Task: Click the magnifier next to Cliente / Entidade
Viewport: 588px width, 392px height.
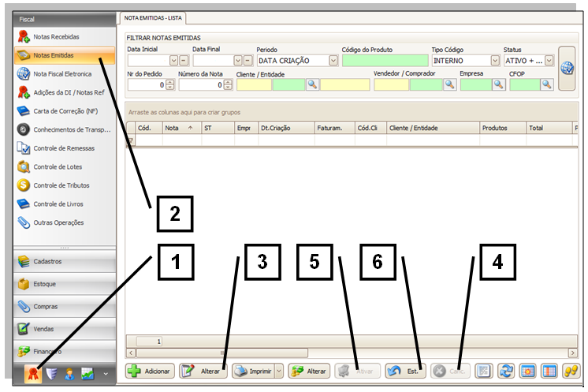Action: click(312, 84)
